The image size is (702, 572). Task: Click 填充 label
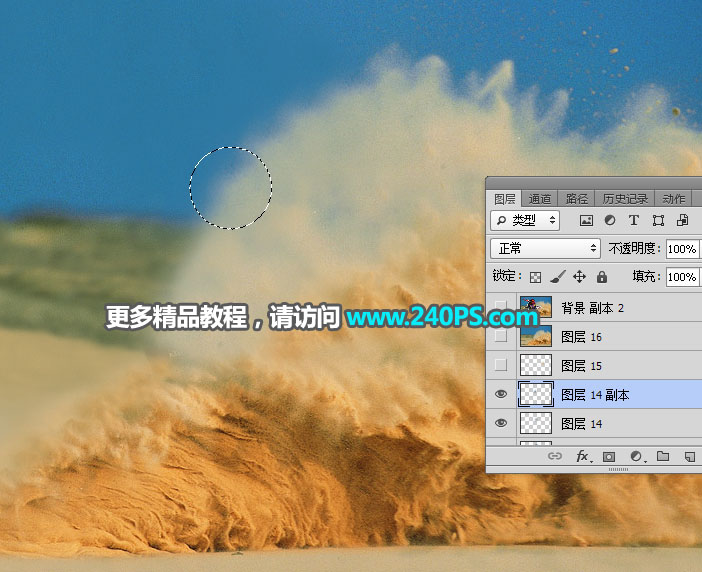tap(646, 277)
